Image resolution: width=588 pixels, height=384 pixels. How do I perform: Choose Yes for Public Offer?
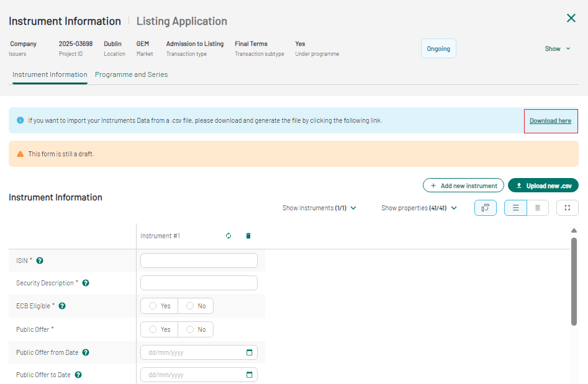pos(160,329)
